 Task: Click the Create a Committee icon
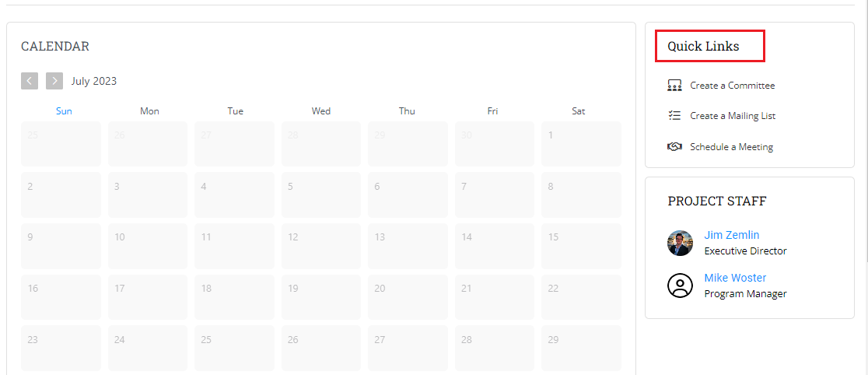(674, 86)
